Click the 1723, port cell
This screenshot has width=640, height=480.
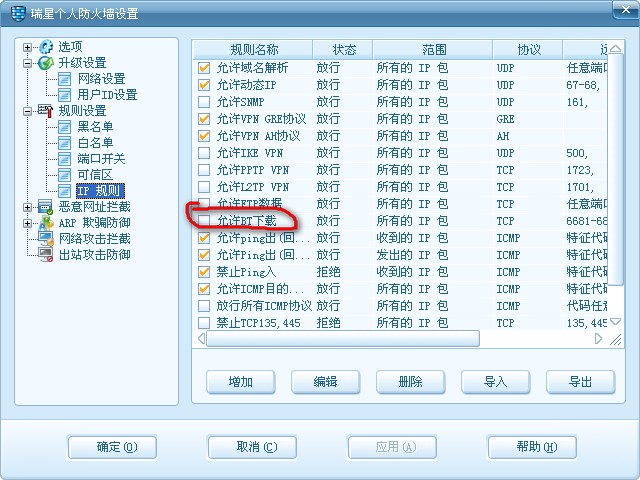580,170
